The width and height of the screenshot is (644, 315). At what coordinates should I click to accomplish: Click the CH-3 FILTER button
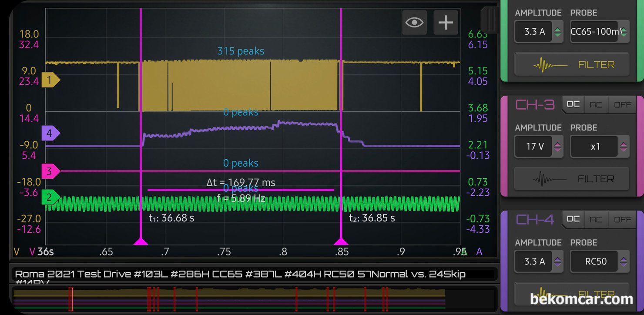572,179
